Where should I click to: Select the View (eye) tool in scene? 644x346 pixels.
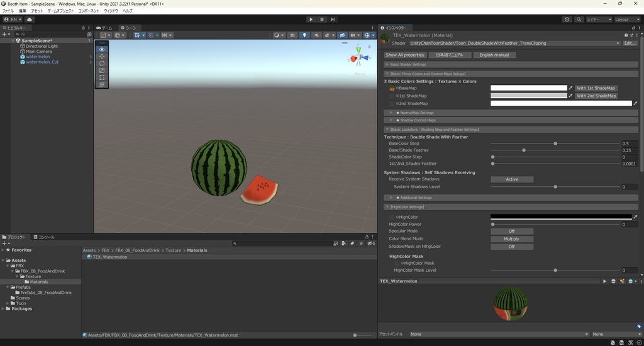(x=102, y=49)
